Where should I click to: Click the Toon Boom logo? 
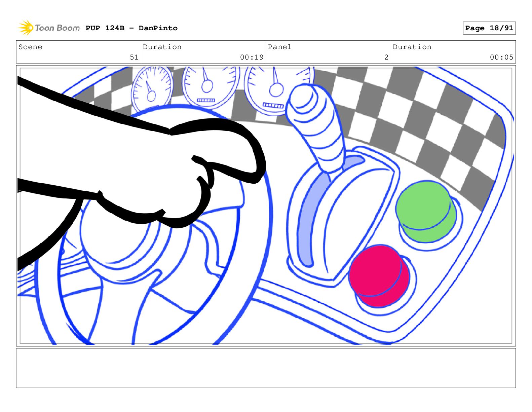(48, 28)
